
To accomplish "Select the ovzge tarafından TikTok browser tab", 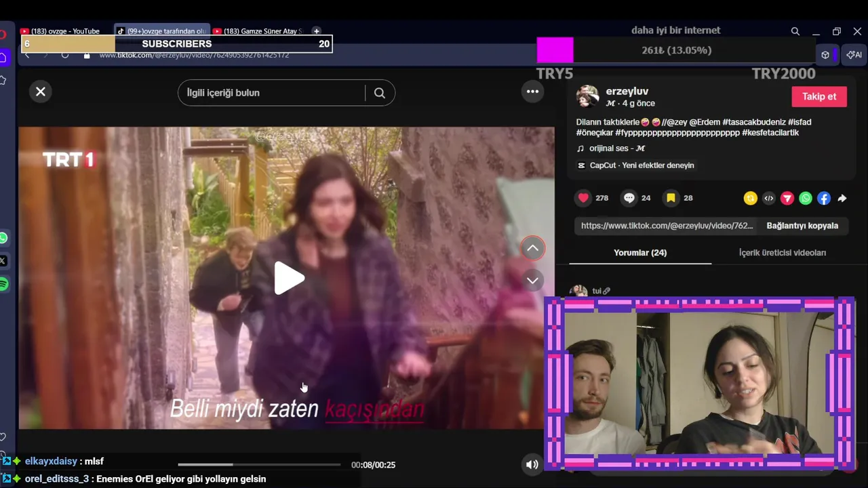I will coord(163,31).
